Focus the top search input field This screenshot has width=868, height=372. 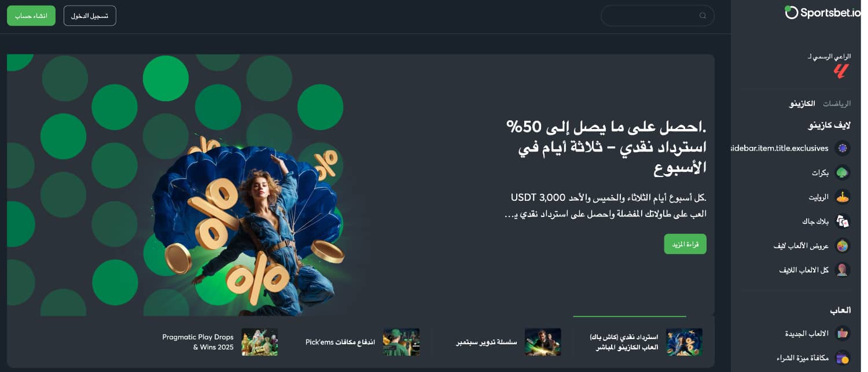tap(657, 16)
